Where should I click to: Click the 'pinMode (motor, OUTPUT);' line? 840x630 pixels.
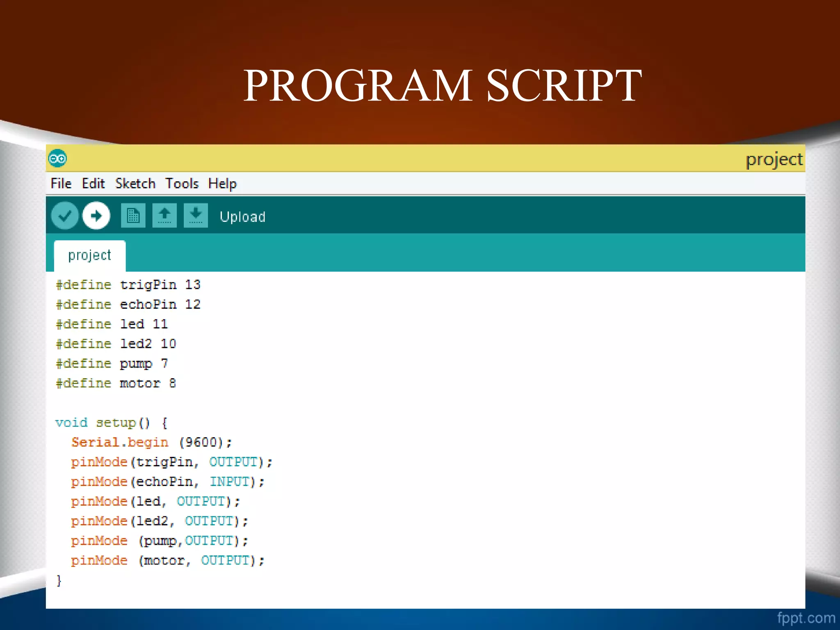(x=168, y=560)
